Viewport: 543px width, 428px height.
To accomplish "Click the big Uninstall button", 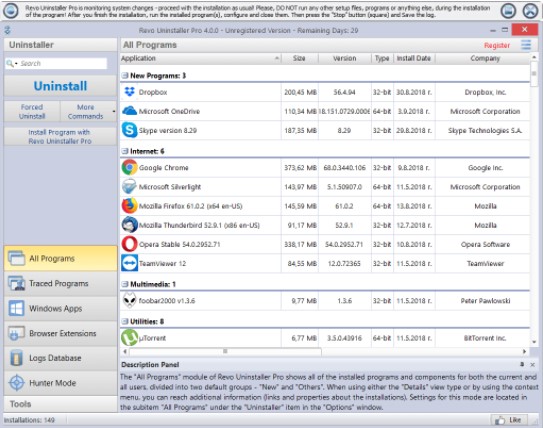I will click(x=61, y=86).
